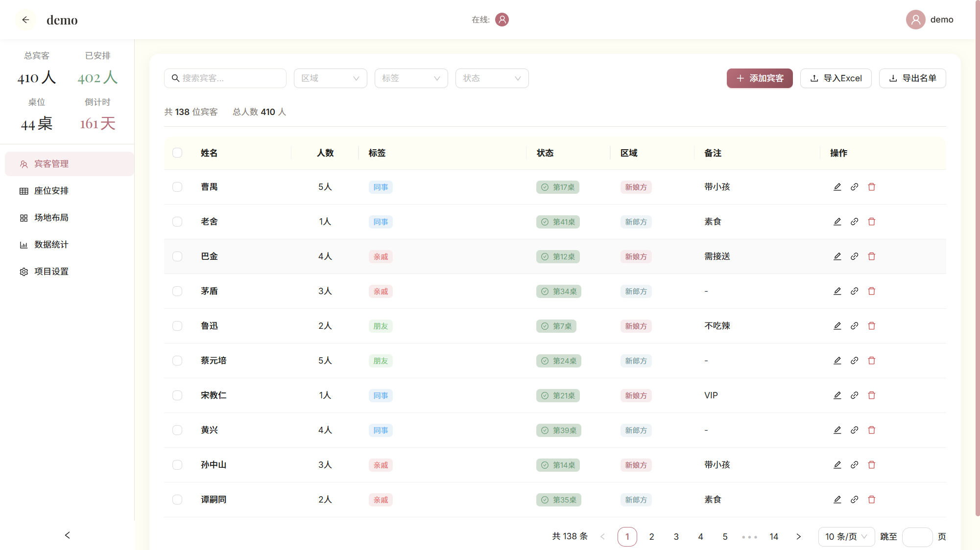Open 项目设置 in sidebar

click(x=70, y=272)
